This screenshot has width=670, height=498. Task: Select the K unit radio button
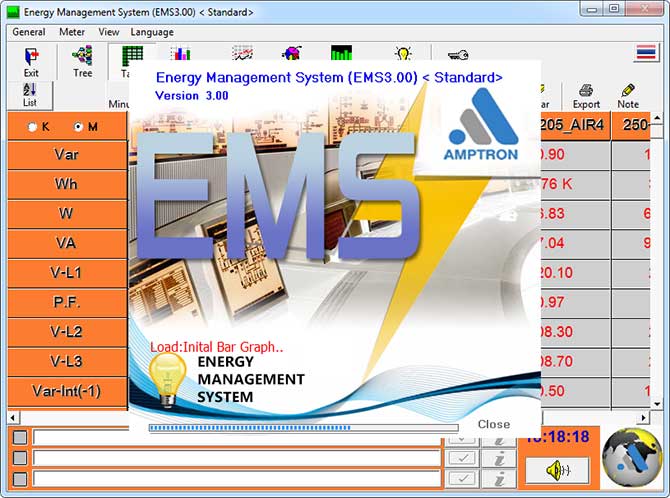pyautogui.click(x=32, y=127)
